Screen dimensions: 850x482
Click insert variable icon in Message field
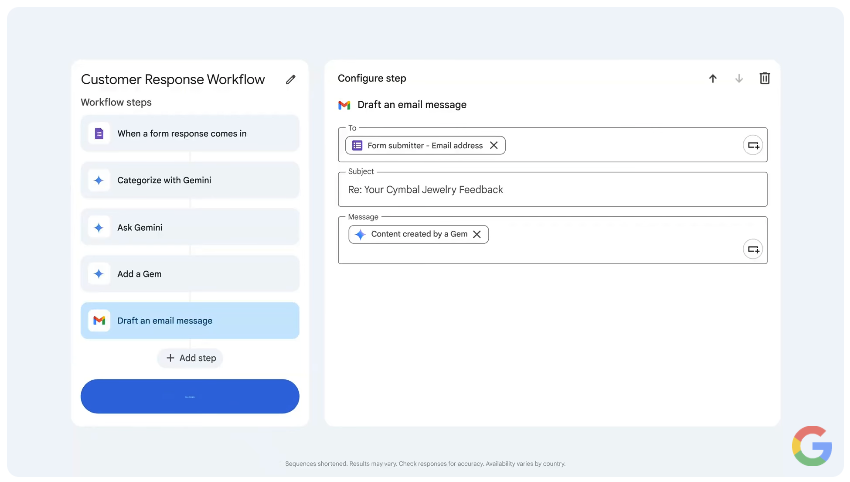click(752, 249)
